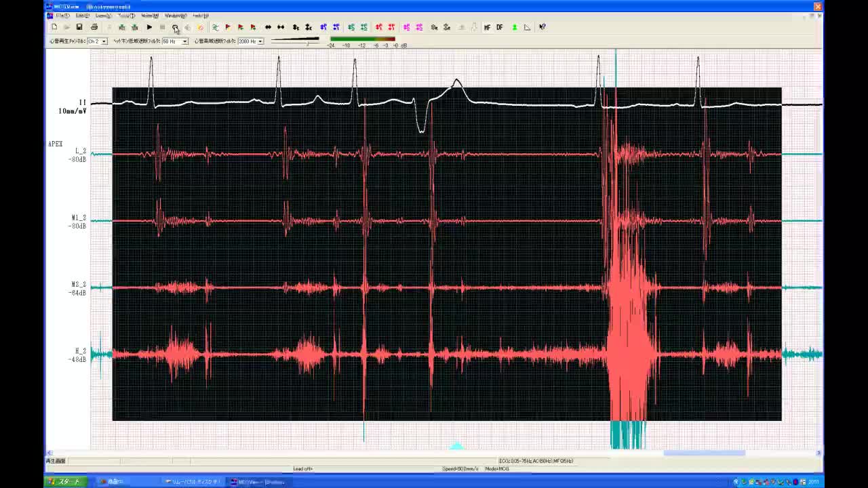Open the Ch 2 channel dropdown
The image size is (868, 488).
104,41
